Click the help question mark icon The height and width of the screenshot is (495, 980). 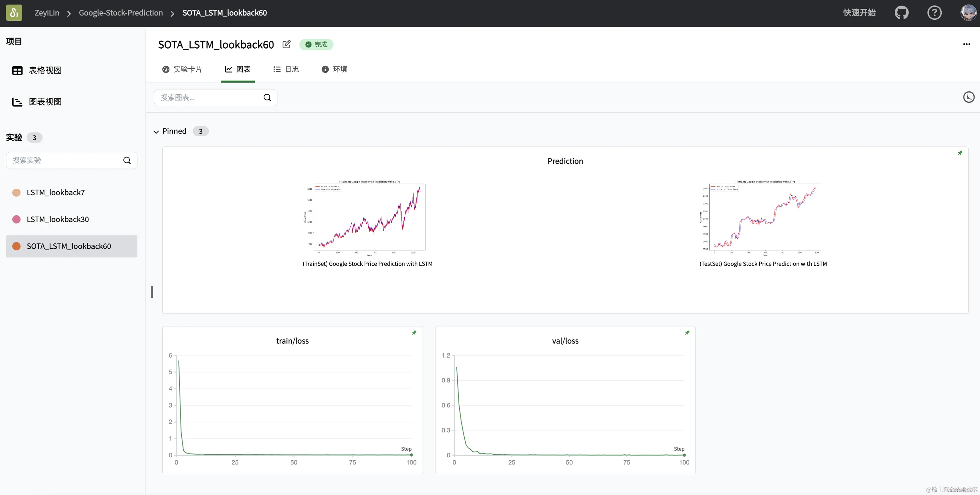pyautogui.click(x=934, y=13)
